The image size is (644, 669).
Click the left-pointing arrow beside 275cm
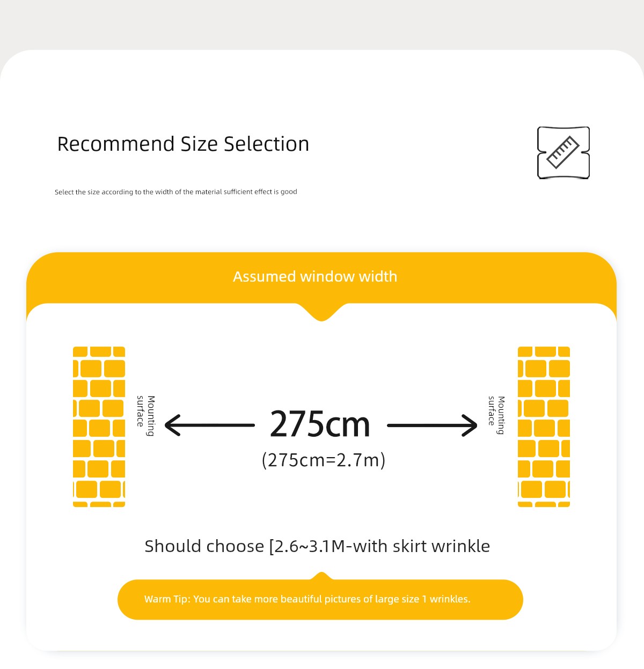pos(209,425)
